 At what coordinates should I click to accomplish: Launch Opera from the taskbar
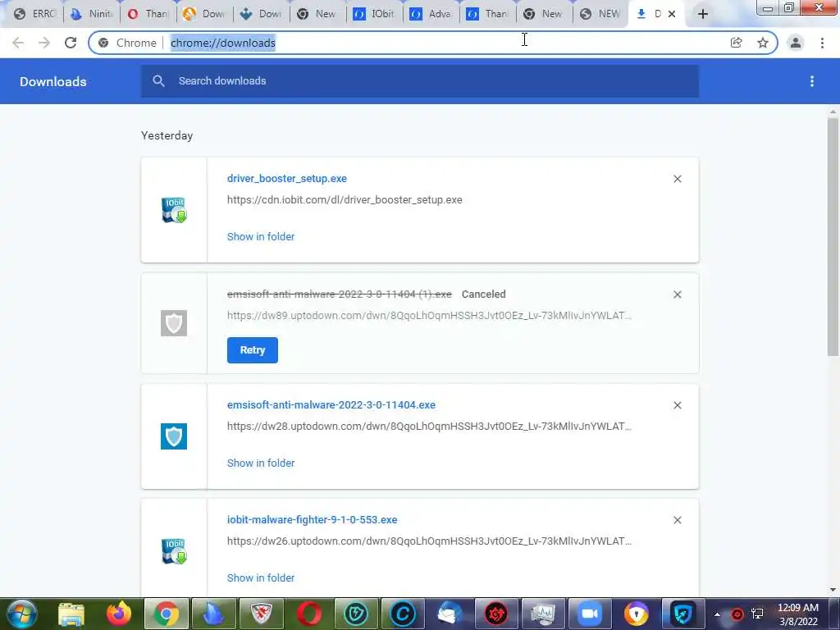309,614
